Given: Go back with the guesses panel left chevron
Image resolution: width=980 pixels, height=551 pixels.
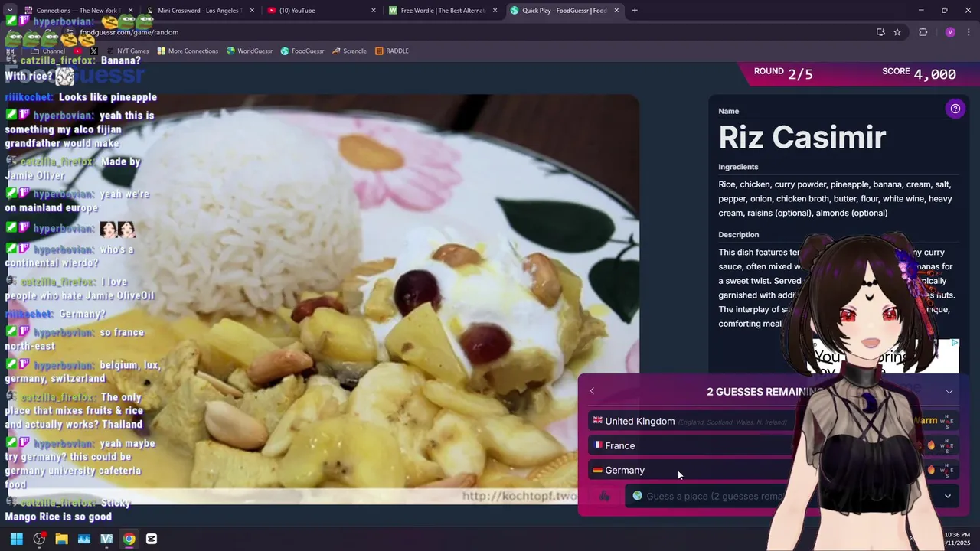Looking at the screenshot, I should pos(592,391).
